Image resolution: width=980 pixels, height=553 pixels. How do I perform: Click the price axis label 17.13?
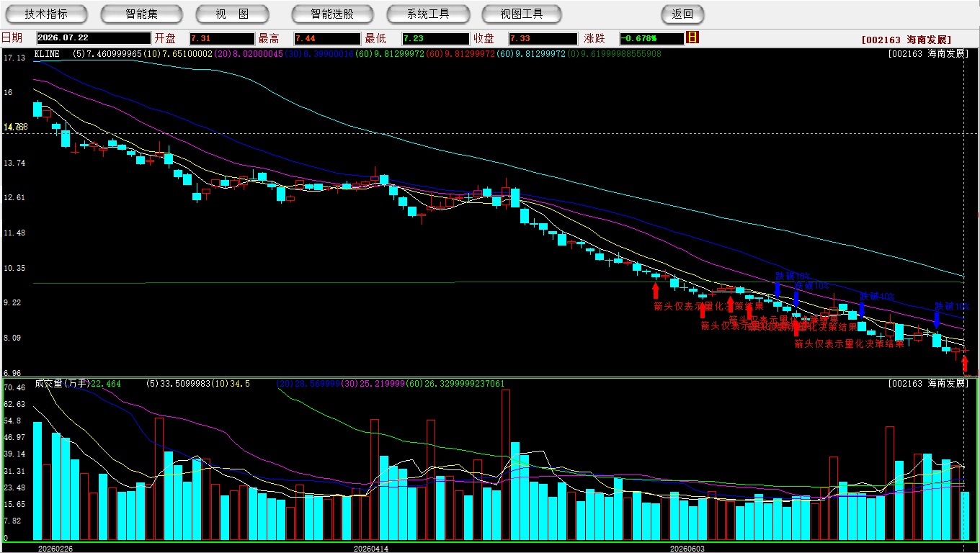(14, 58)
